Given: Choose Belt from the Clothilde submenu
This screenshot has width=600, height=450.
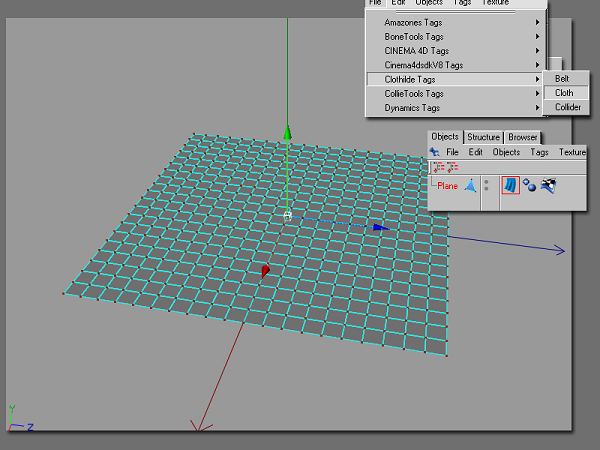Looking at the screenshot, I should 566,78.
